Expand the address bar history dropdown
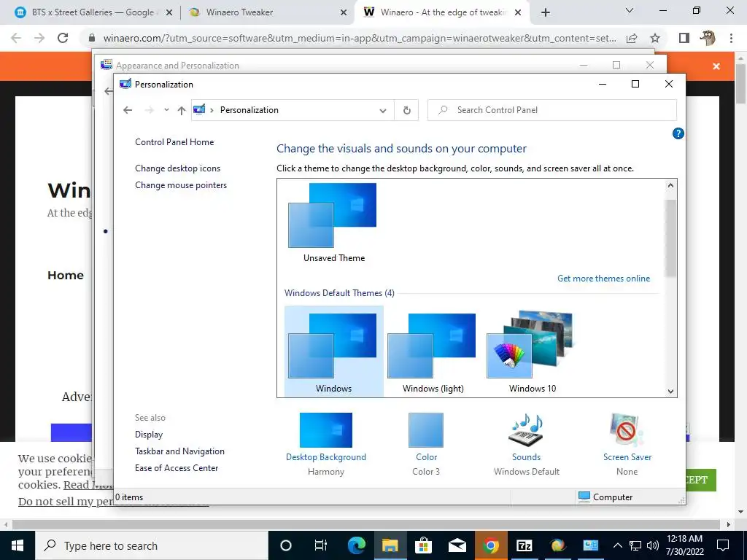Screen dimensions: 747x560 click(x=382, y=111)
